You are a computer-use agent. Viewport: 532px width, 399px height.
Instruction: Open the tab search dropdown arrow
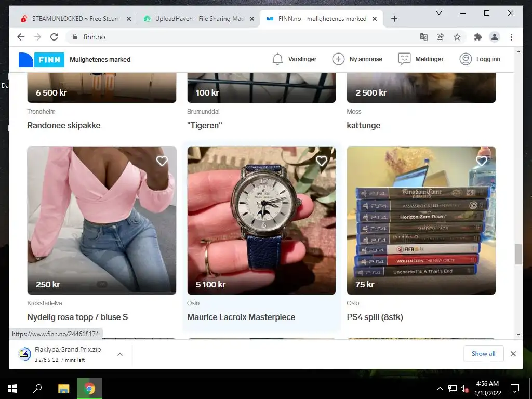point(438,13)
